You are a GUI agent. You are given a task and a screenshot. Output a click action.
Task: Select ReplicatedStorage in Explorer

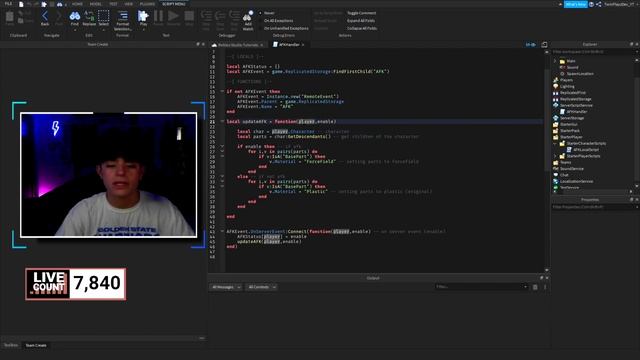(x=575, y=99)
